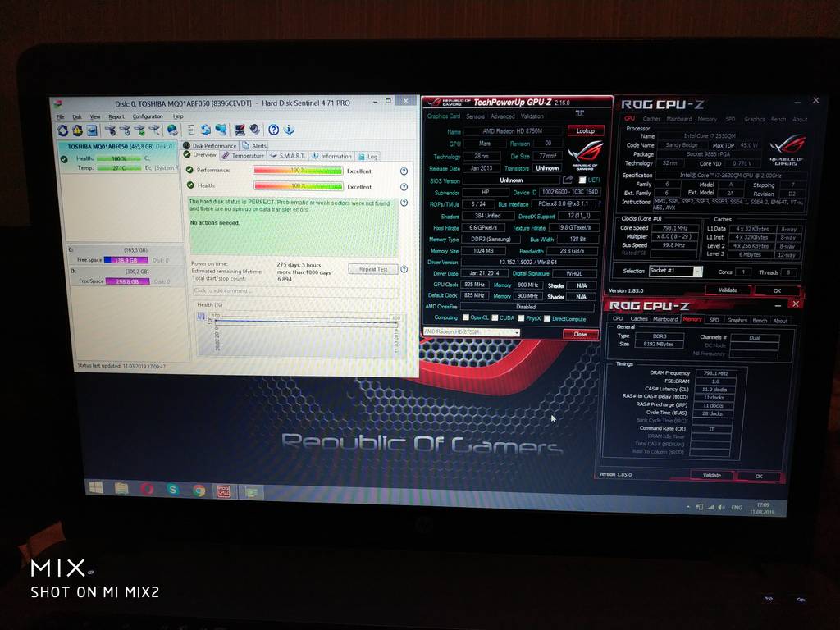Click the Health (%) graph tab

(209, 305)
